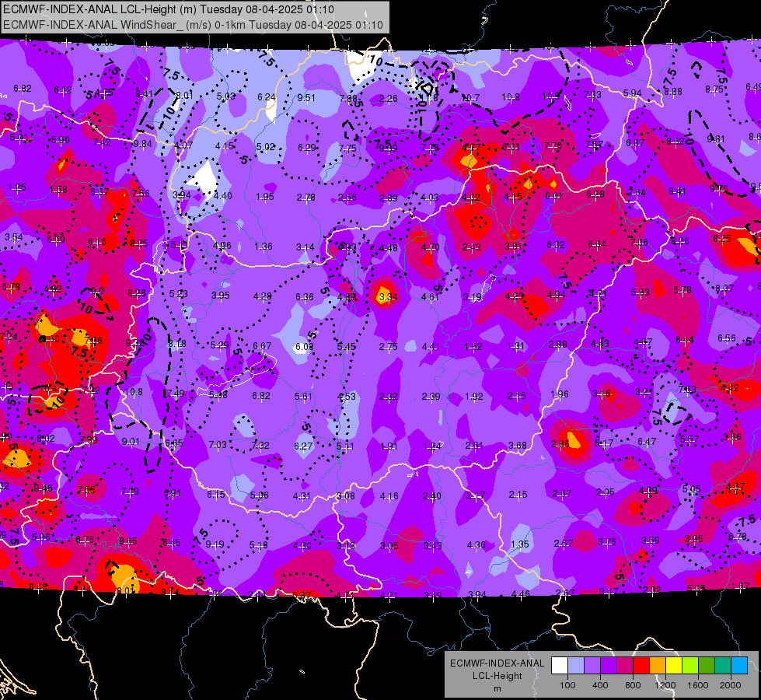The image size is (761, 700).
Task: Click the grid value 9.51
Action: coord(306,98)
